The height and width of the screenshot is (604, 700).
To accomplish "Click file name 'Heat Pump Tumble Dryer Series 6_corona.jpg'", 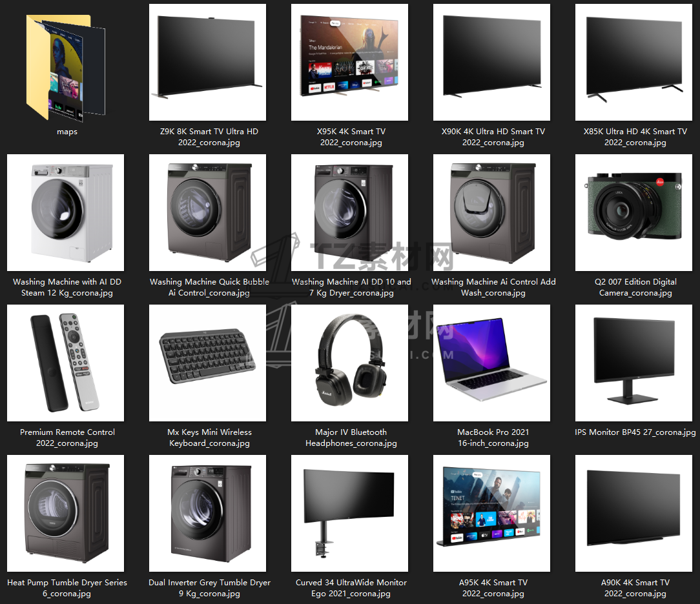I will pos(67,588).
